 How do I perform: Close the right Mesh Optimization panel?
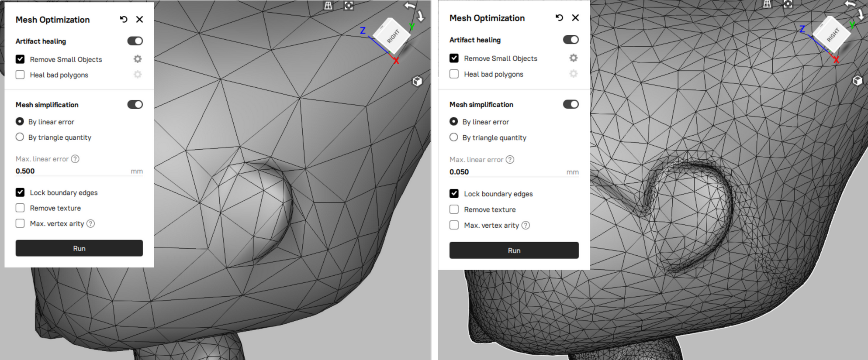(575, 17)
